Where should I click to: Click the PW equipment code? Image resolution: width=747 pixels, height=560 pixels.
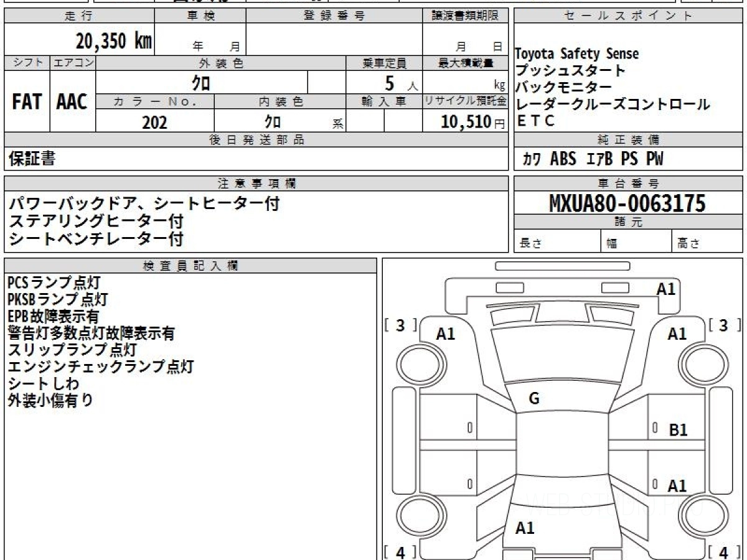coord(654,159)
